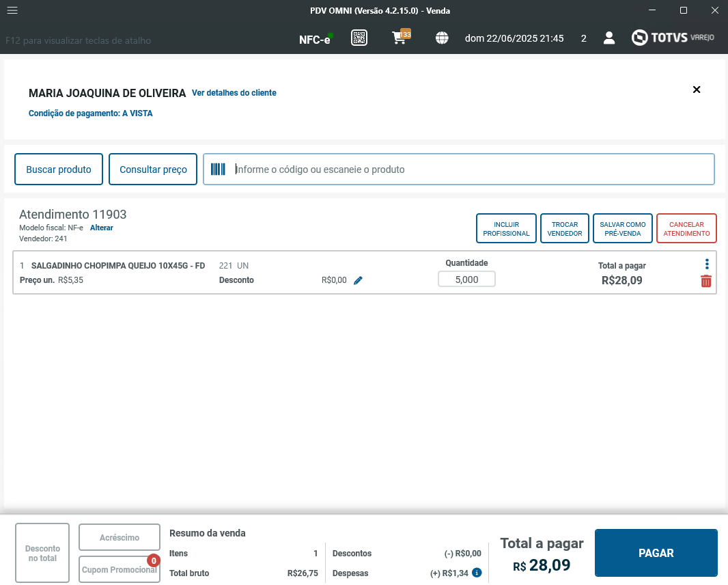
Task: Click Vendedor: 241 text
Action: pyautogui.click(x=43, y=239)
